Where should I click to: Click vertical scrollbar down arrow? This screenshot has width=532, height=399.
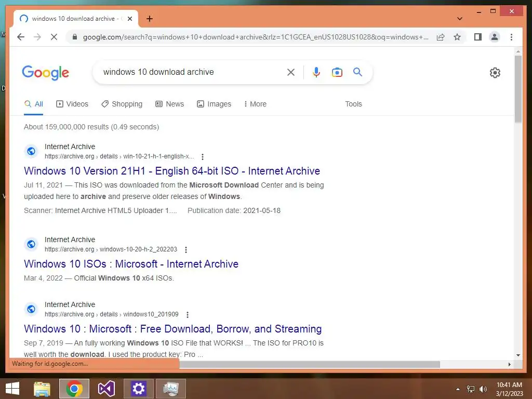coord(518,355)
